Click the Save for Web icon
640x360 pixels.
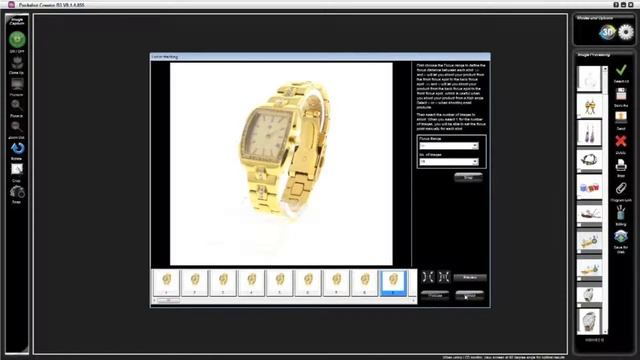(x=621, y=237)
